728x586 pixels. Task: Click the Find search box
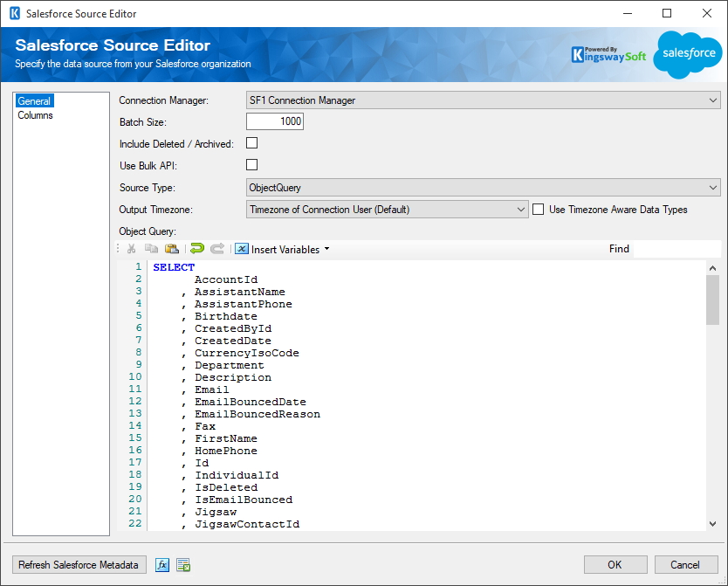point(676,249)
